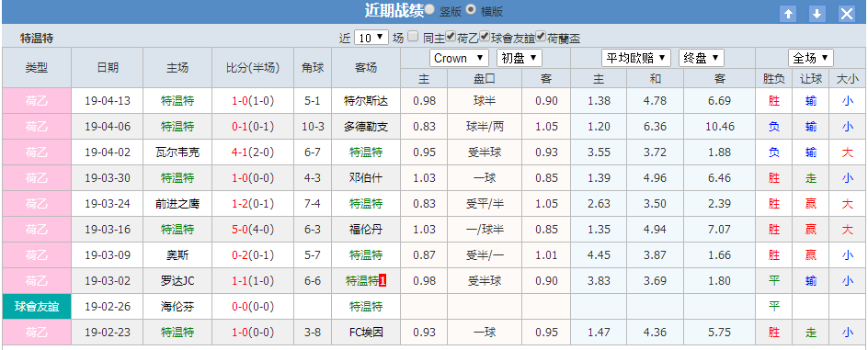Click away odds 7.07 in 福伦丹 row
The width and height of the screenshot is (868, 350).
720,230
